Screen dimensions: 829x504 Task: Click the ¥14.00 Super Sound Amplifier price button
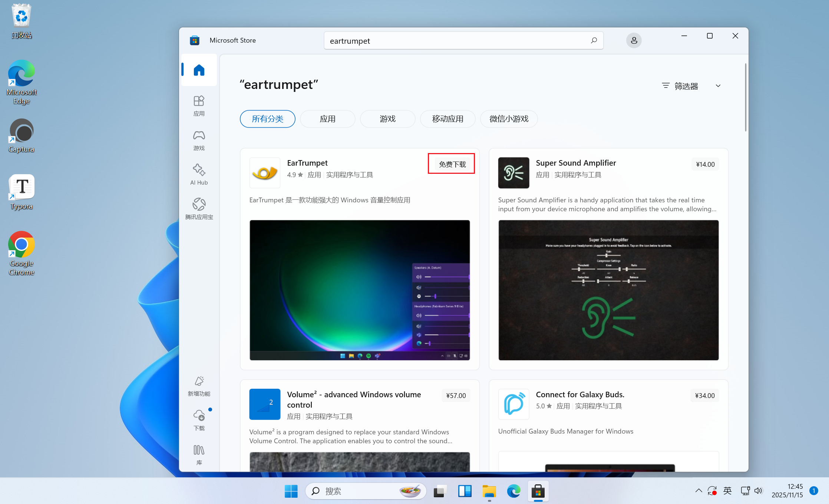coord(705,164)
